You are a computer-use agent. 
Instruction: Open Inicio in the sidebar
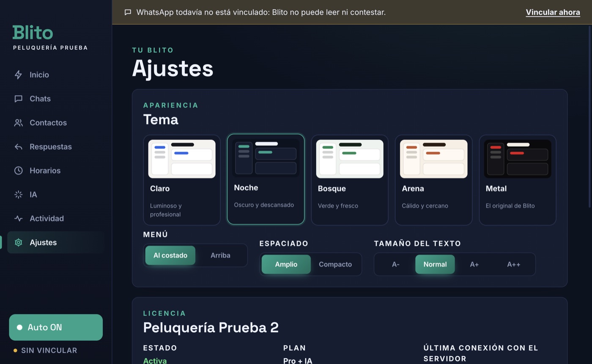[x=56, y=75]
